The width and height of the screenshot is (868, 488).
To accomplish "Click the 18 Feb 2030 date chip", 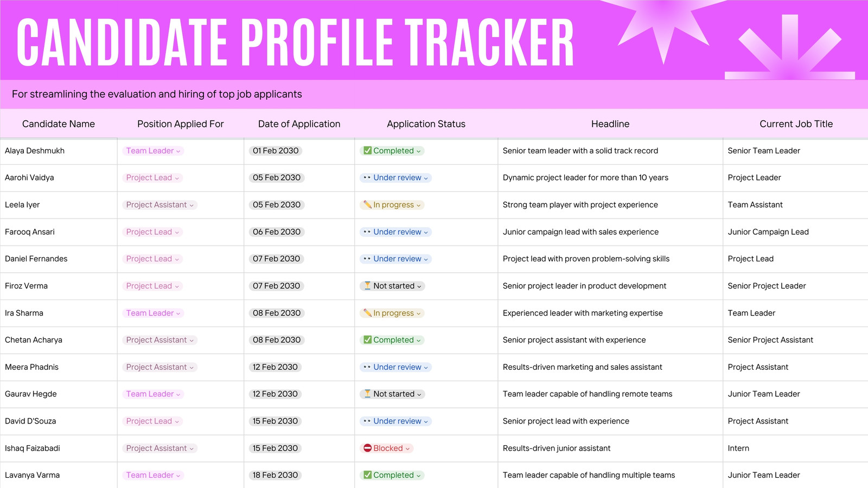I will pos(275,475).
